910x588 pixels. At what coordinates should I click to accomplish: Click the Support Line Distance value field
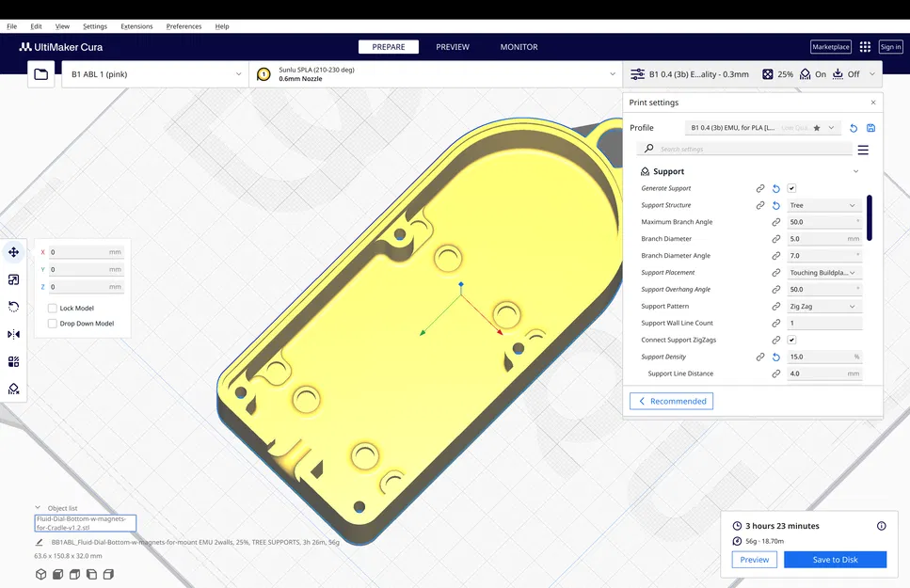pos(824,373)
